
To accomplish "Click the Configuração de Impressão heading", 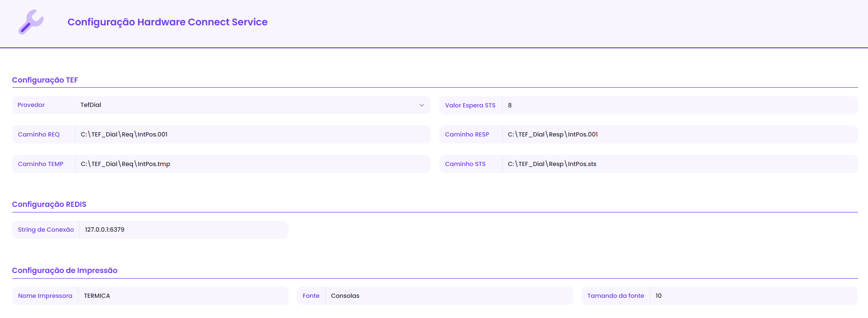I will 65,271.
